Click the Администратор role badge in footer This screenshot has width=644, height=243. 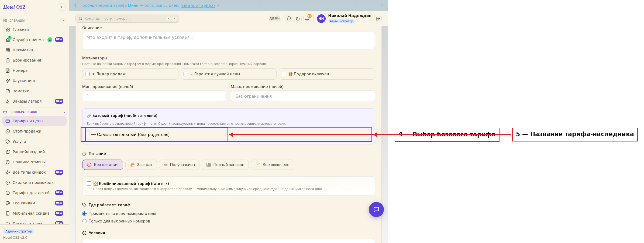click(19, 231)
